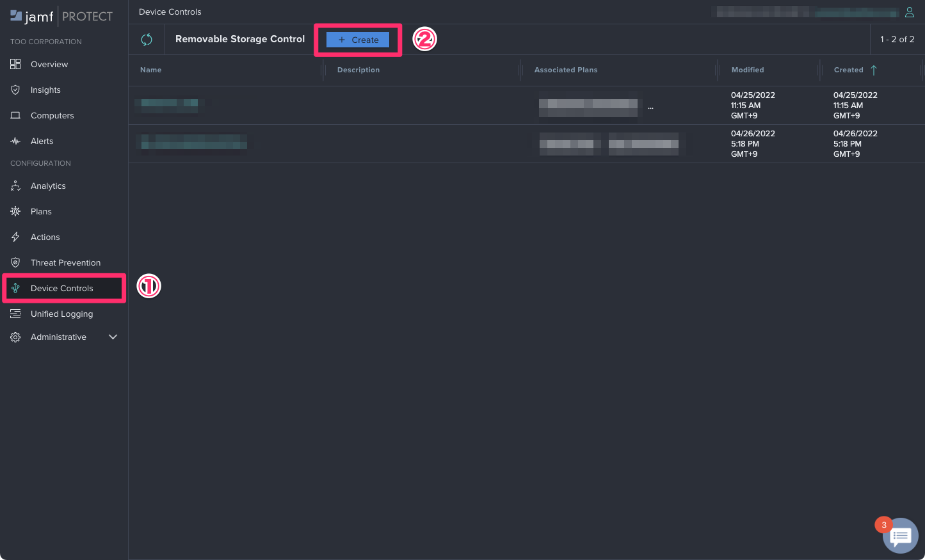Click the Analytics icon in sidebar
The image size is (925, 560).
[x=15, y=186]
